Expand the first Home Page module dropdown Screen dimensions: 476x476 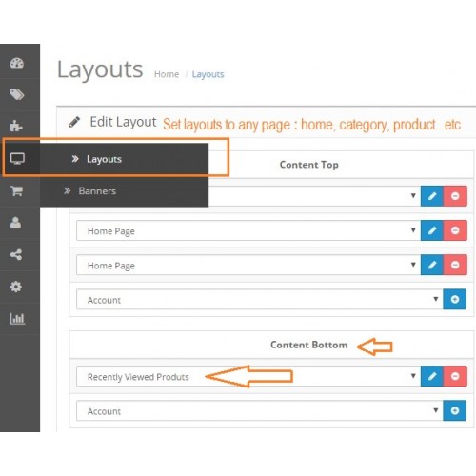pyautogui.click(x=248, y=230)
